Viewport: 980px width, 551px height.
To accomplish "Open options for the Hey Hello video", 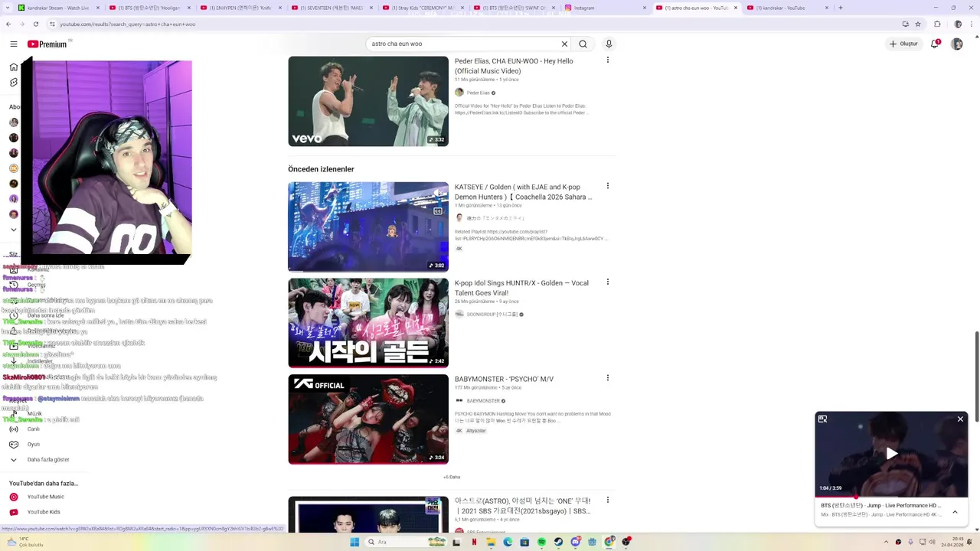I will pos(608,60).
